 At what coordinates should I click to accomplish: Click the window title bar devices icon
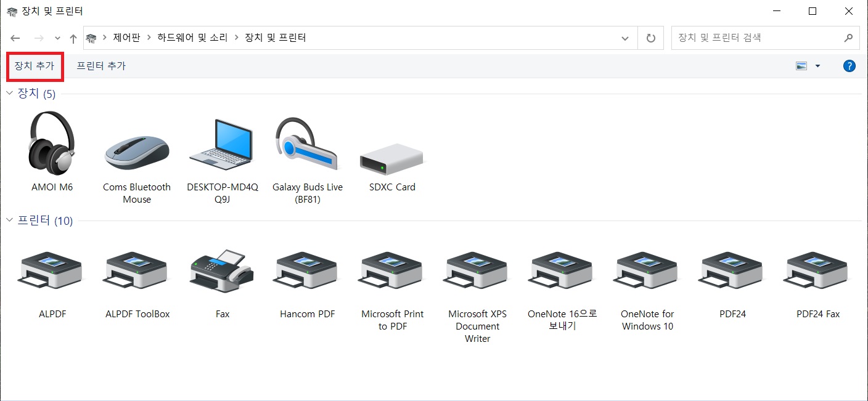(x=12, y=11)
